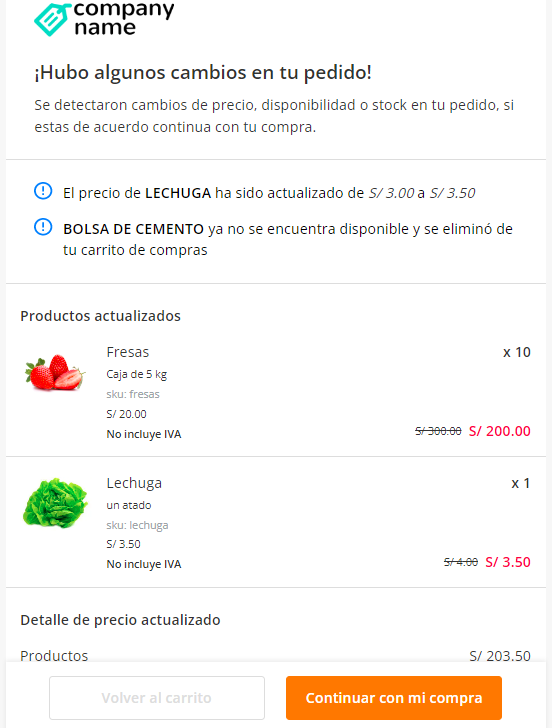
Task: Click Continuar con mi compra button
Action: click(394, 698)
